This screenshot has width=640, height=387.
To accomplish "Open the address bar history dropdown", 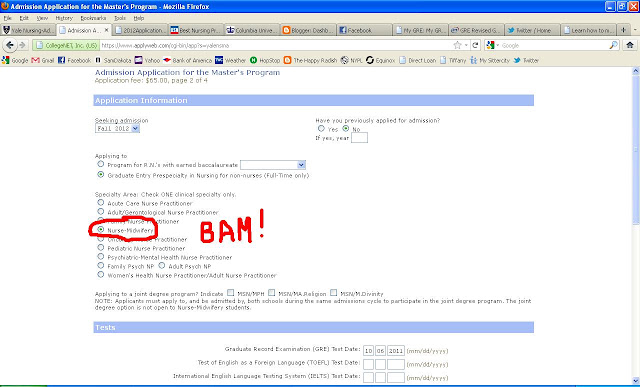I will pyautogui.click(x=466, y=45).
